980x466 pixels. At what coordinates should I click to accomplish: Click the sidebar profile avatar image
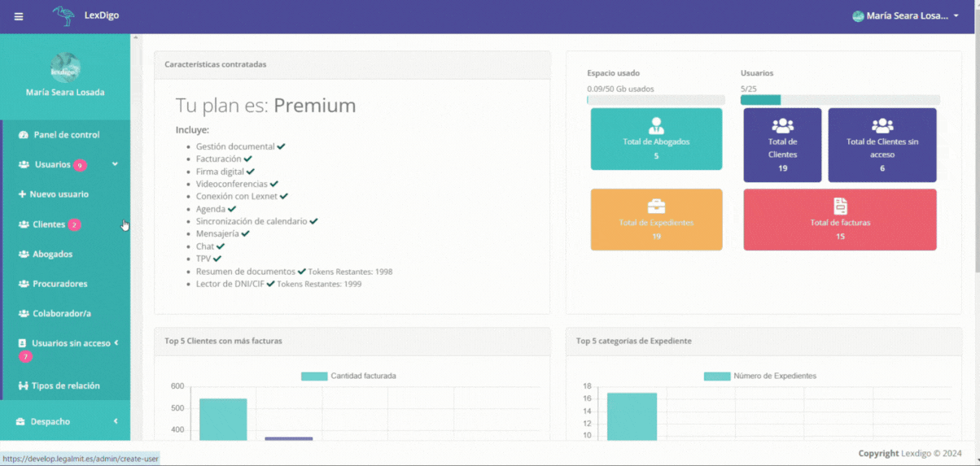click(65, 68)
